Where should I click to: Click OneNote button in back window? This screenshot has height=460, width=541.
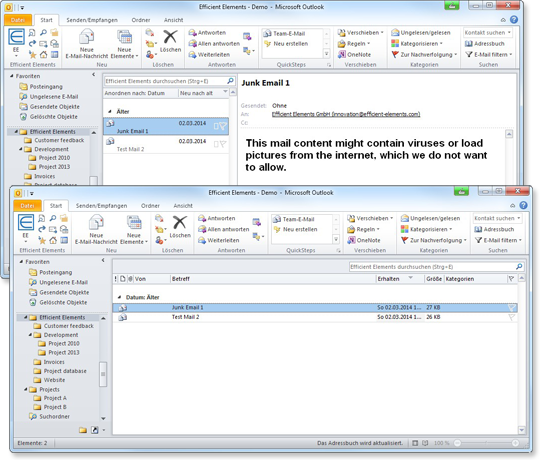point(354,55)
